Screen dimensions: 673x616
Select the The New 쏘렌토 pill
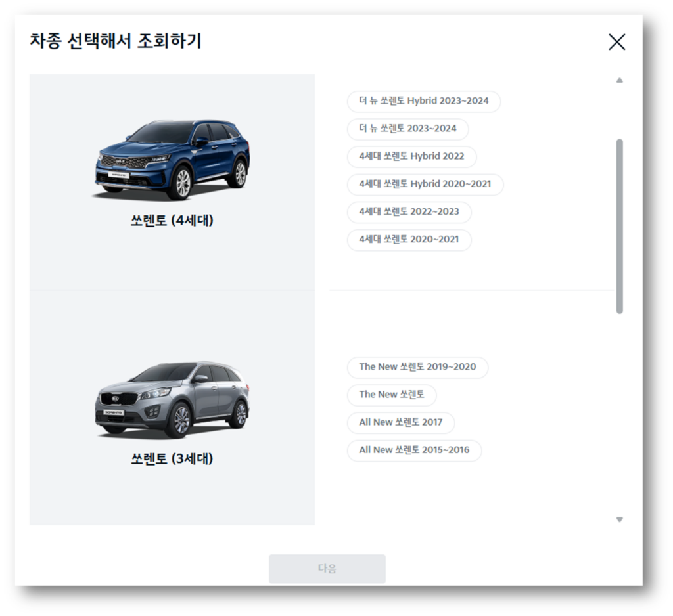(392, 395)
